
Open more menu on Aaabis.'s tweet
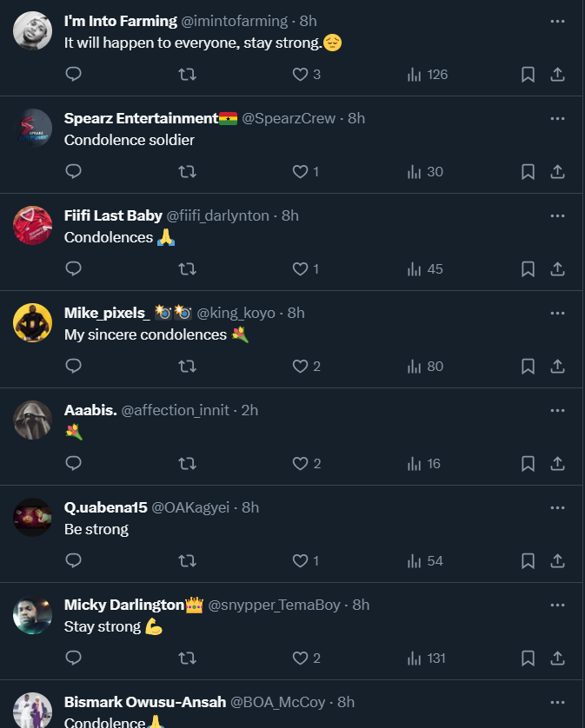[558, 410]
